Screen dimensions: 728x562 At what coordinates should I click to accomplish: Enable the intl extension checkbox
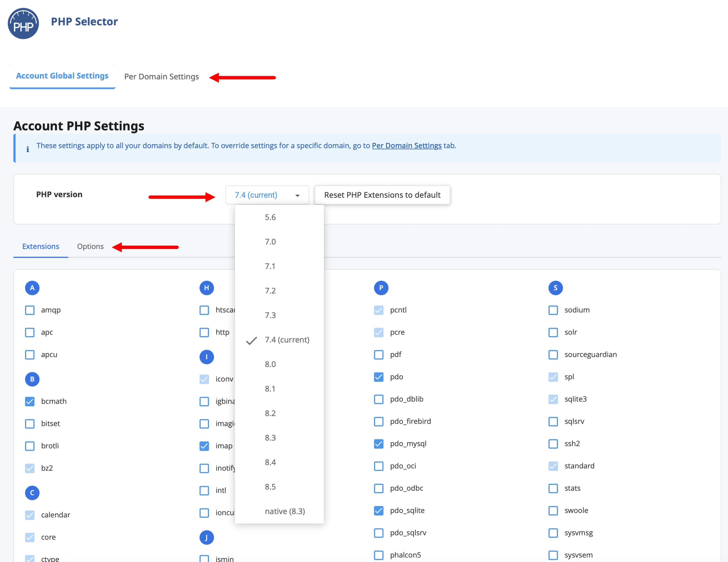coord(204,491)
